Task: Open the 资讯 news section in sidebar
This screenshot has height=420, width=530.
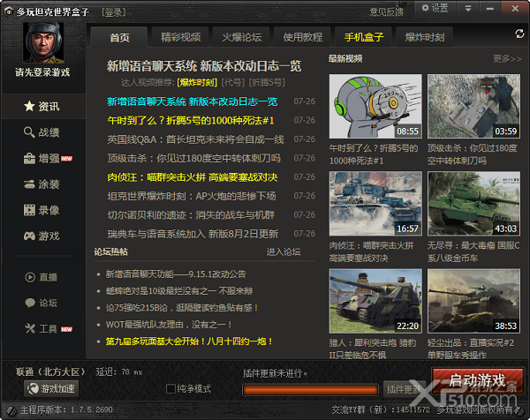Action: (x=42, y=107)
